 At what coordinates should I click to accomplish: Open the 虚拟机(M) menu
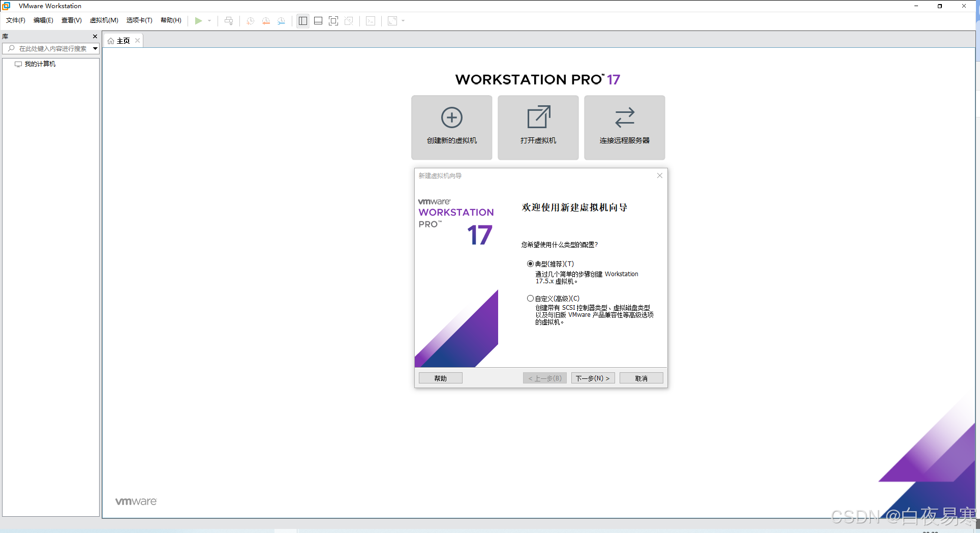(x=104, y=20)
